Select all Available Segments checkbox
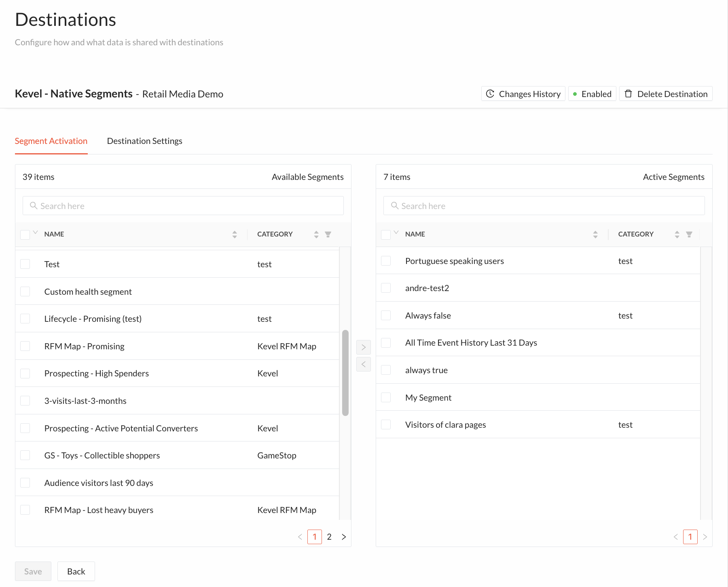 click(x=25, y=234)
